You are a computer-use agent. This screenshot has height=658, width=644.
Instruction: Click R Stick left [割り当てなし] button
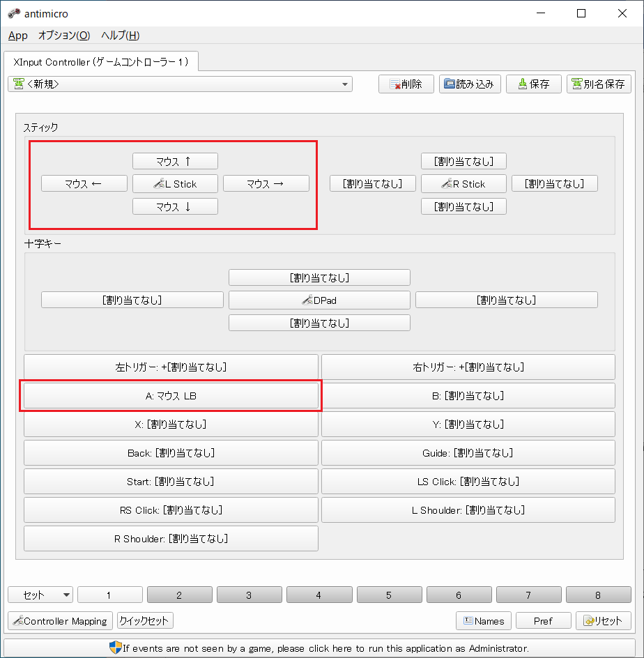tap(373, 184)
